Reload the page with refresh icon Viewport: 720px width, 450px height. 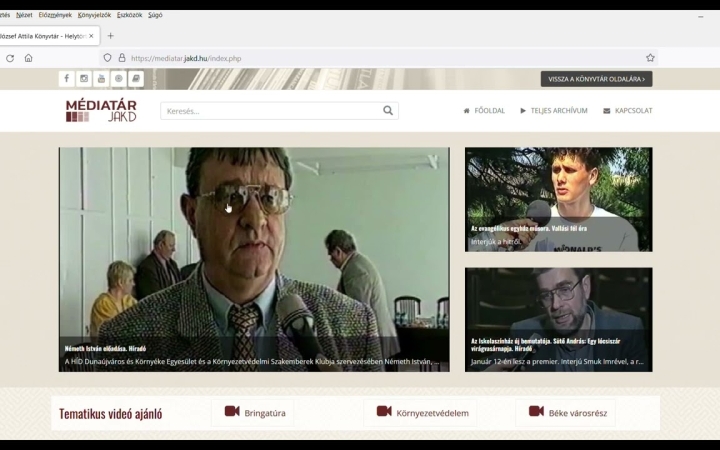(10, 58)
